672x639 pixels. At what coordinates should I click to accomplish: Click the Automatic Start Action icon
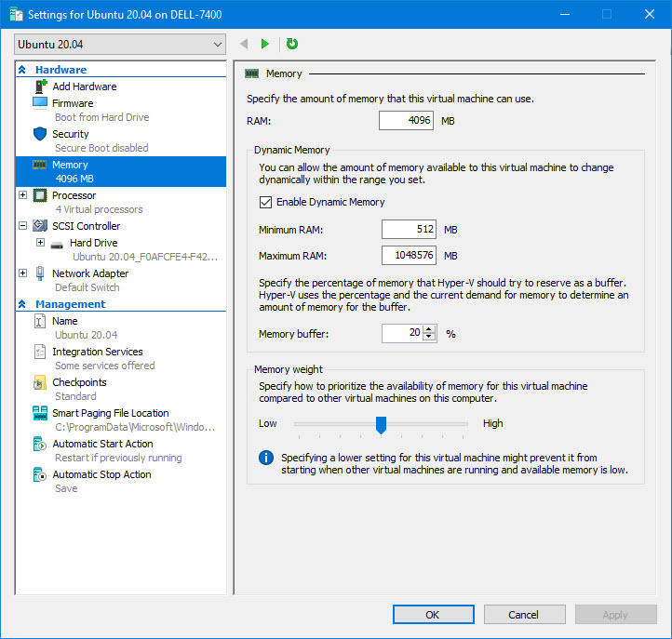pyautogui.click(x=40, y=444)
